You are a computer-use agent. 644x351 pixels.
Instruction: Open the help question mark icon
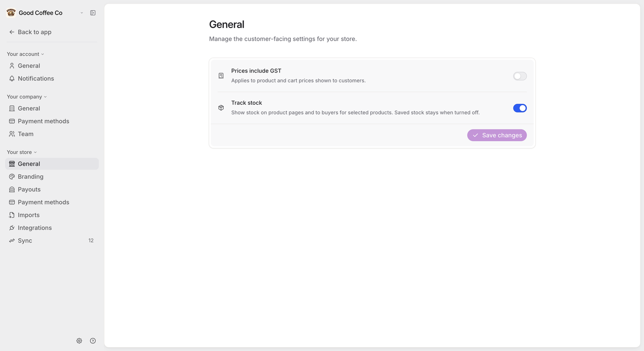tap(93, 341)
